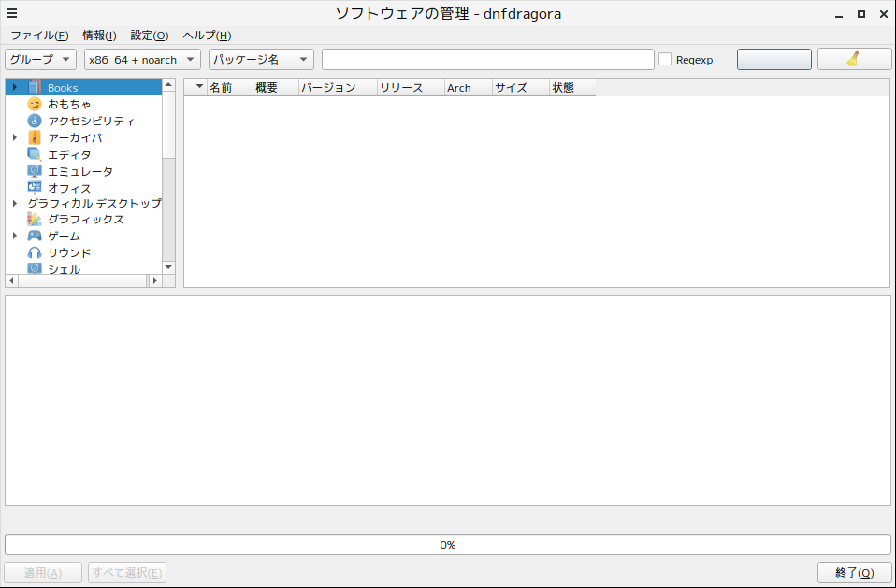This screenshot has width=896, height=588.
Task: Click the checkbox column header arrow
Action: point(199,87)
